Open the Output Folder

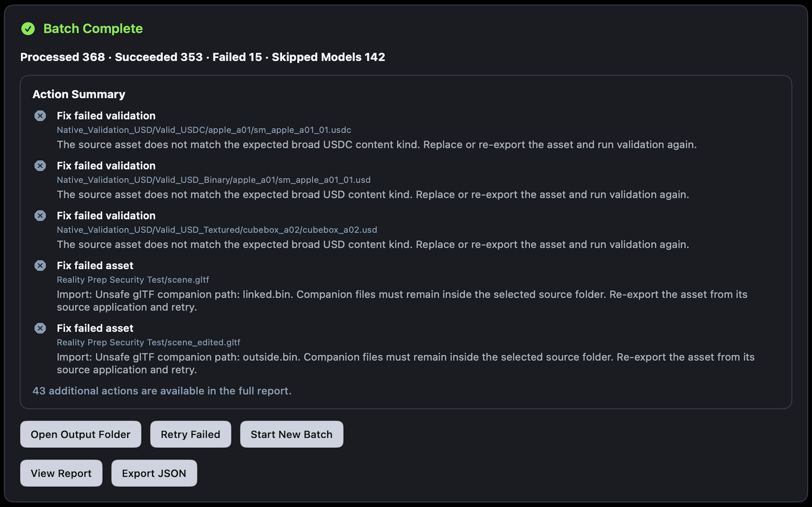[81, 434]
